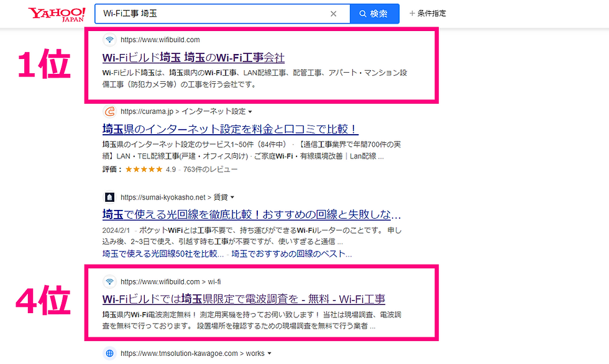
Task: Open the 条件指定 search conditions option
Action: tap(428, 14)
